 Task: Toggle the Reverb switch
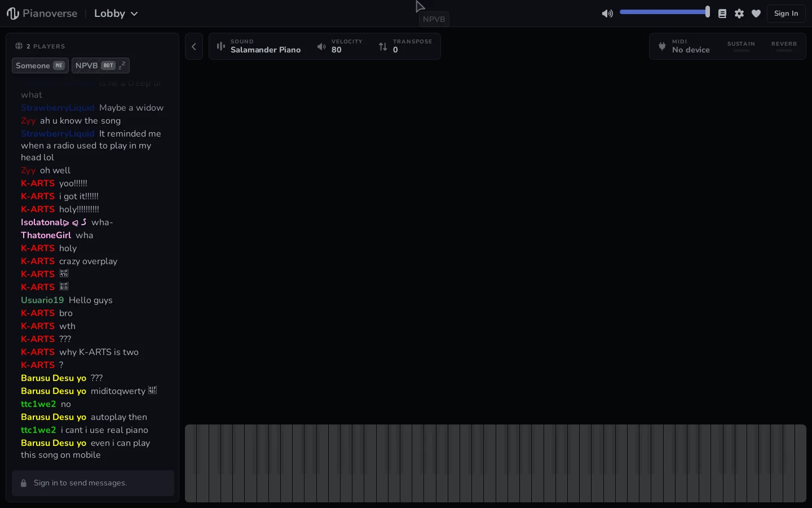point(784,46)
